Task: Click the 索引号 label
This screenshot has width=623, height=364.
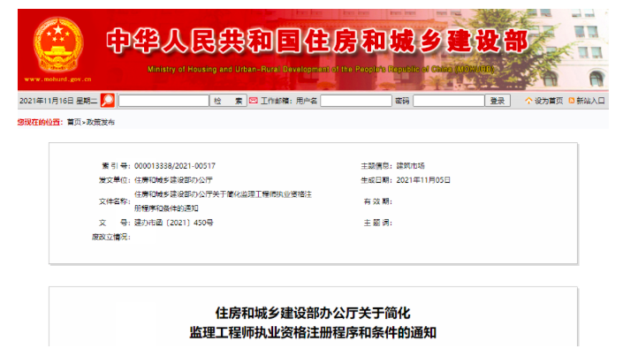Action: click(x=116, y=166)
